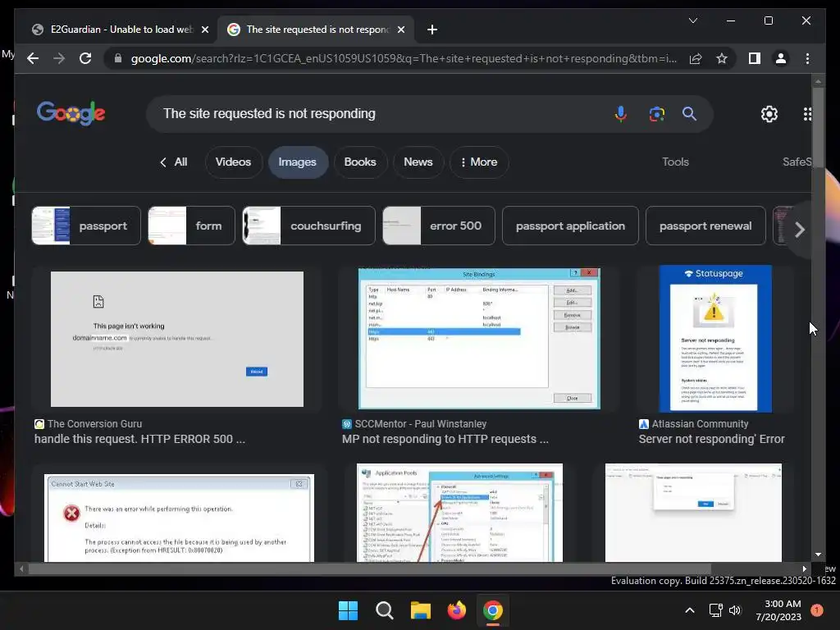
Task: Open 'handle this request. HTTP ERROR 500' link
Action: pyautogui.click(x=139, y=439)
